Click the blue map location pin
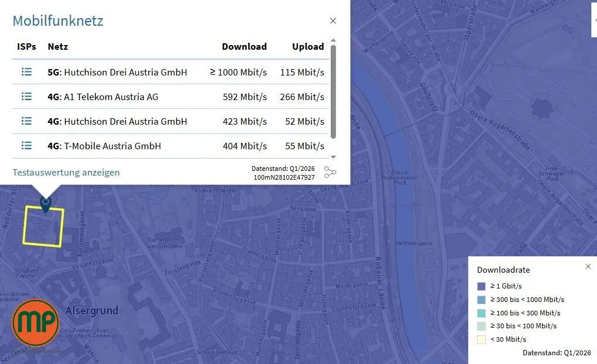Viewport: 597px width, 364px height. pyautogui.click(x=46, y=204)
